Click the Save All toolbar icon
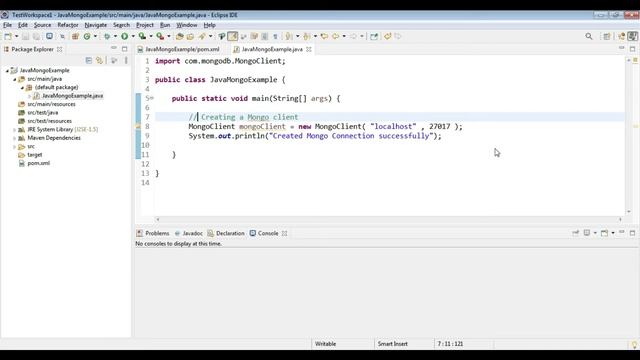 (x=36, y=36)
